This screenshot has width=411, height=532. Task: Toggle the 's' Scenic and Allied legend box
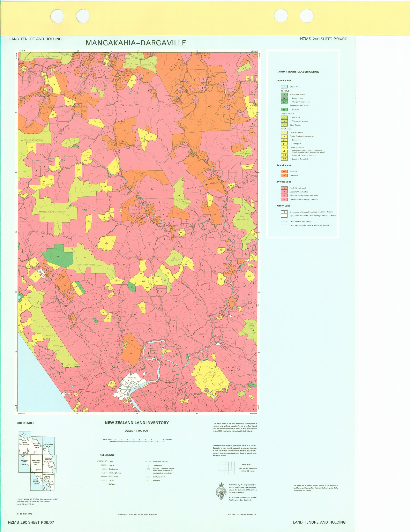284,94
